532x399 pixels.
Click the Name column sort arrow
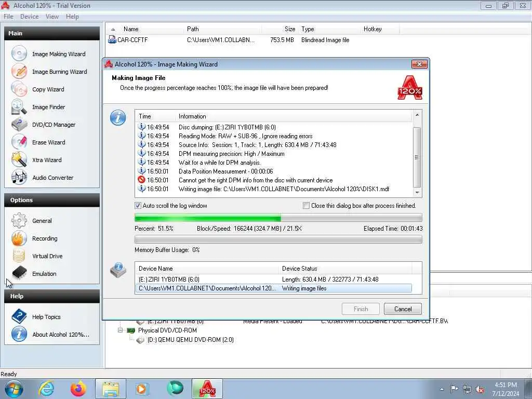pos(113,30)
